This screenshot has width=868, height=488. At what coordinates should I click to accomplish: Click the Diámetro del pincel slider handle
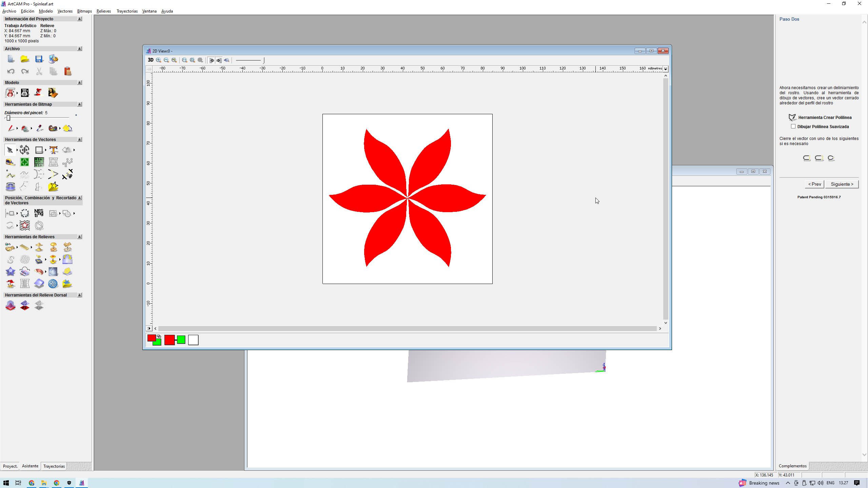pos(8,118)
